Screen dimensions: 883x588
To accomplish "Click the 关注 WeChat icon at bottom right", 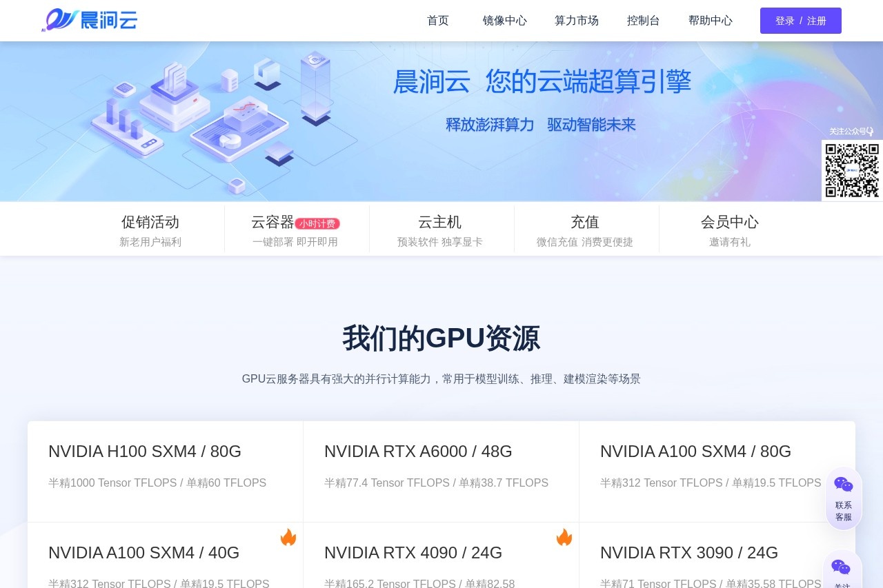I will pos(841,568).
